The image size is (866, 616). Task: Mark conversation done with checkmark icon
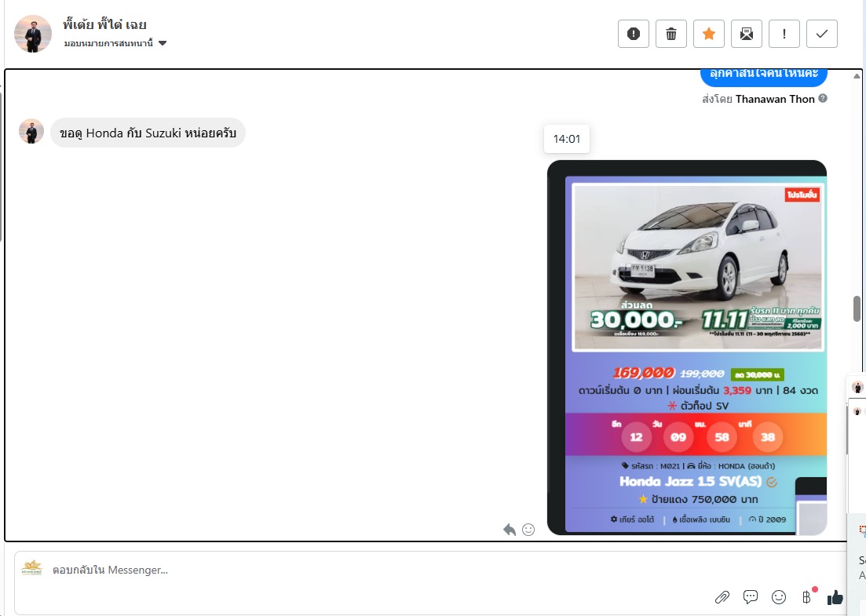[x=822, y=34]
